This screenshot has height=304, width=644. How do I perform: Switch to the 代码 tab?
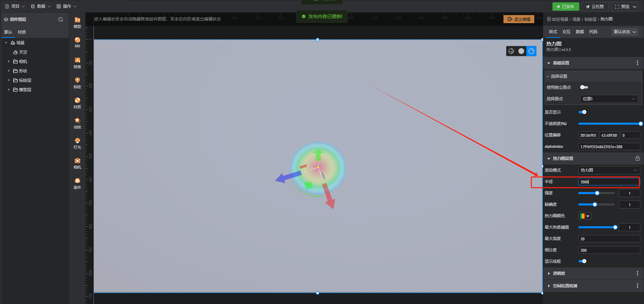(593, 32)
